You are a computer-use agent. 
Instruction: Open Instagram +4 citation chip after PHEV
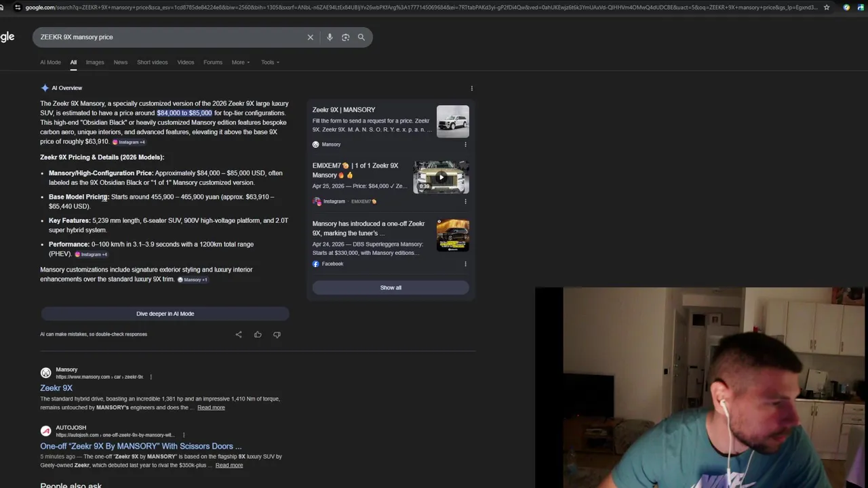91,255
